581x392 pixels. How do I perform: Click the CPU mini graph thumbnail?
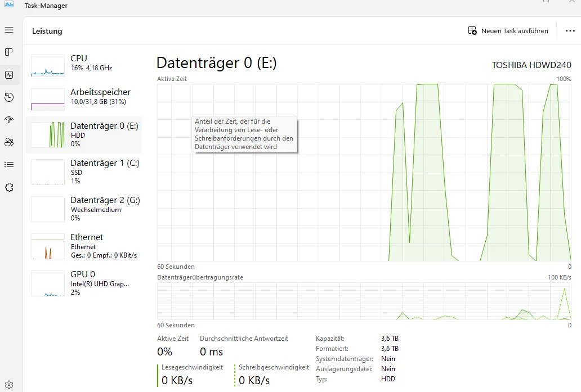click(48, 65)
